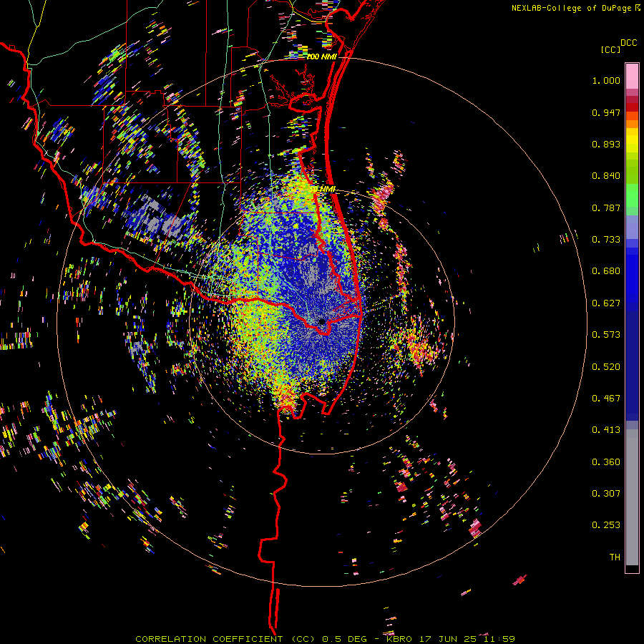Click the 0.467 scale value
The image size is (644, 644).
pos(606,399)
